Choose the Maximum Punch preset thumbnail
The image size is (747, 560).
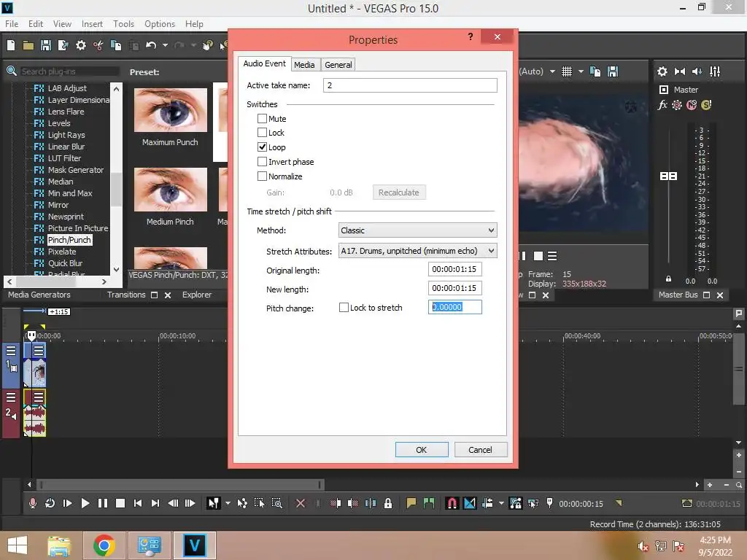point(171,110)
